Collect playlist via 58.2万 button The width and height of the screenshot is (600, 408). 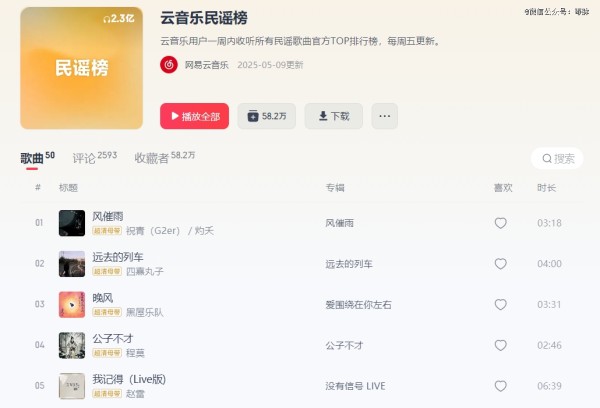[266, 116]
